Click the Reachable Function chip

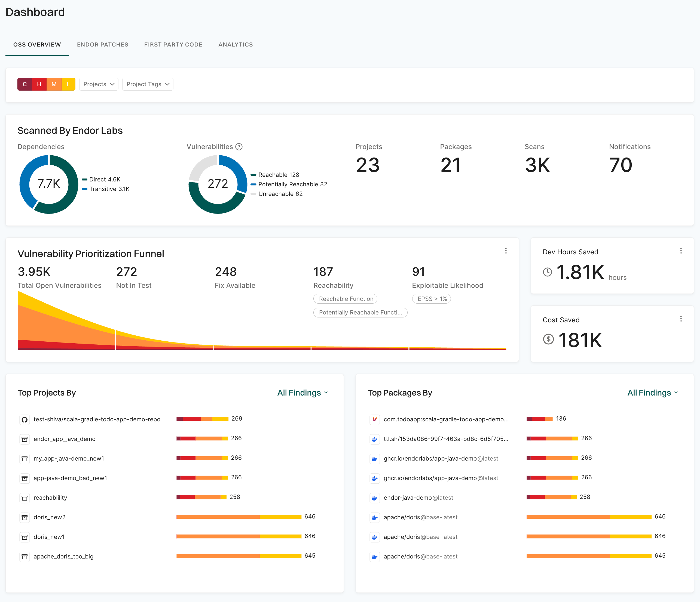click(346, 299)
